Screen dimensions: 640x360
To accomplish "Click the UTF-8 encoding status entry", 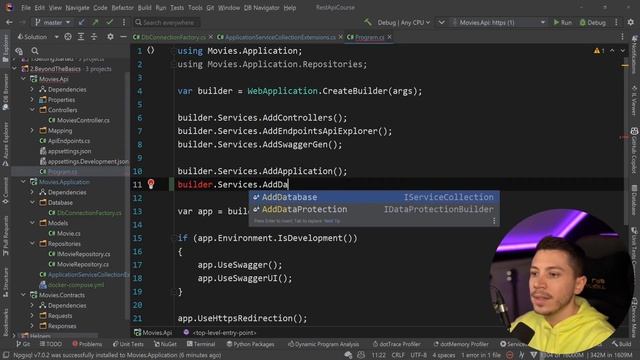I will coord(418,355).
